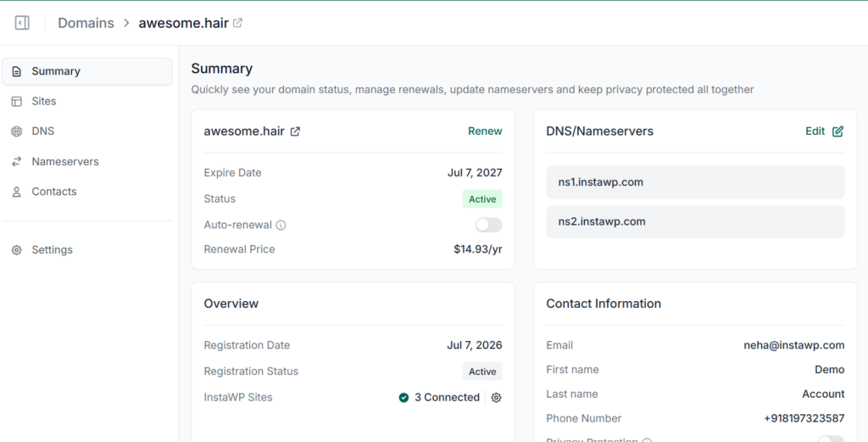
Task: Click awesome.hair title in breadcrumb
Action: pos(183,23)
